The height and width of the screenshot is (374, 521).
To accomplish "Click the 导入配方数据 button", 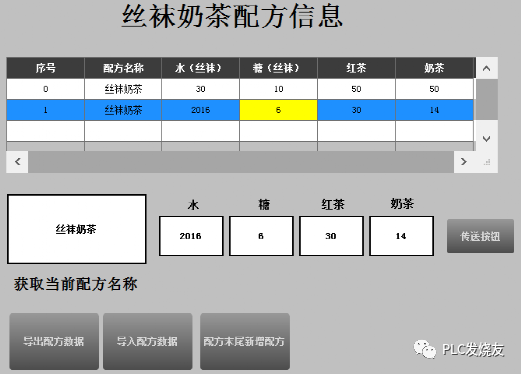I will tap(148, 341).
